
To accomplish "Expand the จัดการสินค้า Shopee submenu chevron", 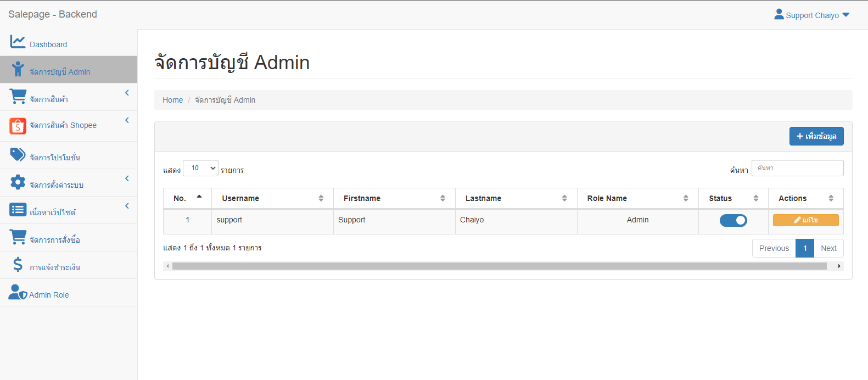I will point(127,120).
